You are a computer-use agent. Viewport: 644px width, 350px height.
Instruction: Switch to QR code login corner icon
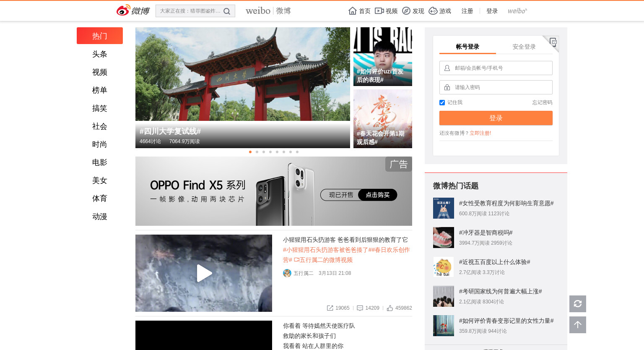pyautogui.click(x=553, y=42)
